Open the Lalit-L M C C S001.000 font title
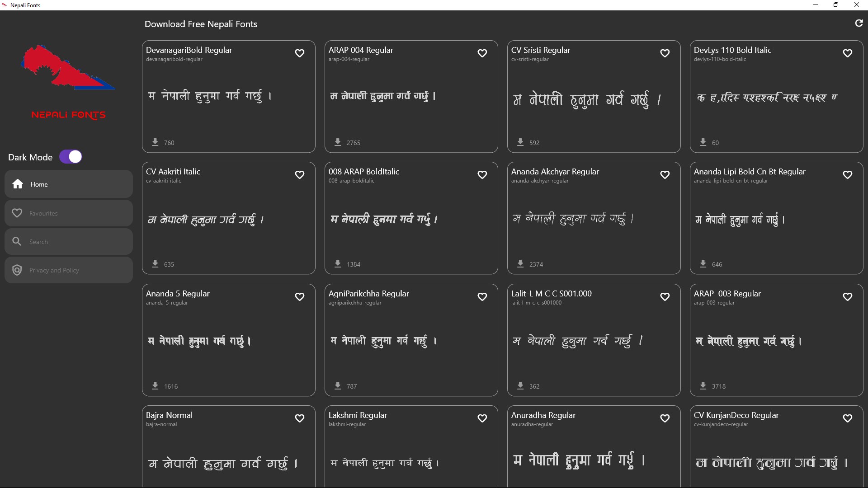Viewport: 868px width, 488px height. (551, 294)
